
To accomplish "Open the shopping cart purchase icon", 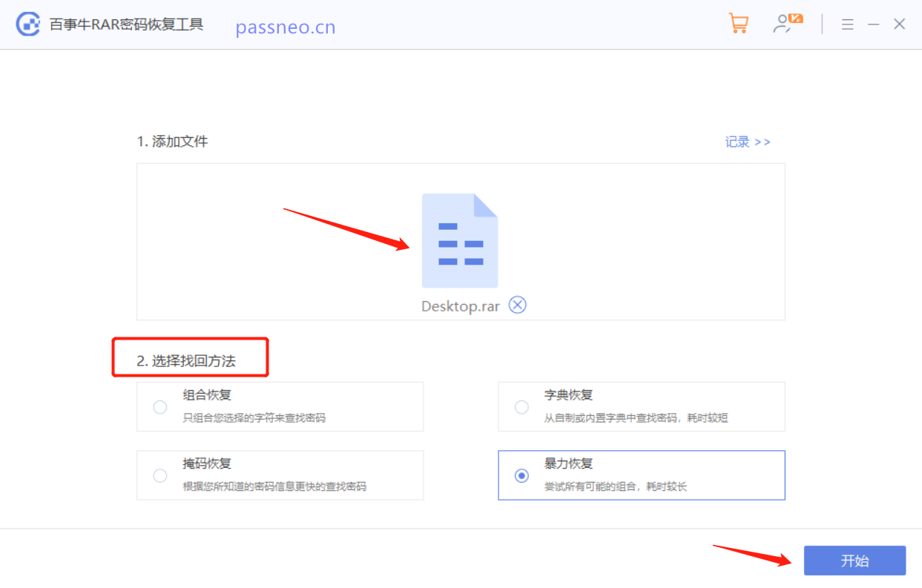I will pos(738,24).
